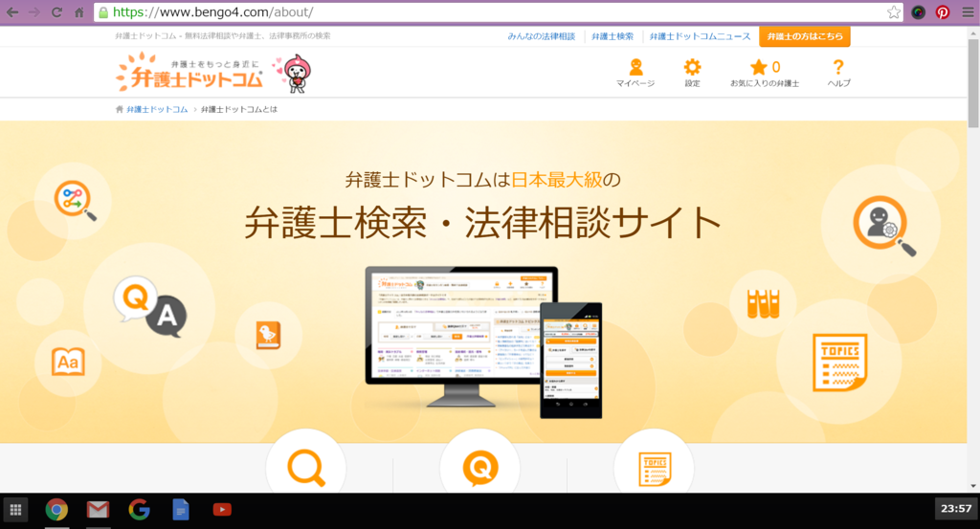This screenshot has height=529, width=980.
Task: Open the app launcher grid in taskbar
Action: click(15, 510)
